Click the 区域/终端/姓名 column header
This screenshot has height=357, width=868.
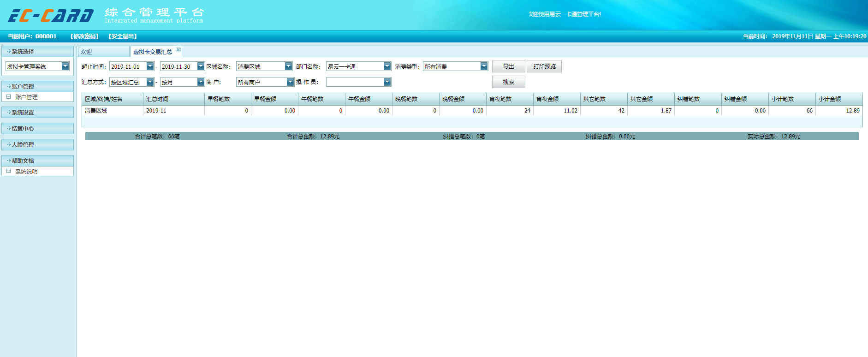[113, 99]
